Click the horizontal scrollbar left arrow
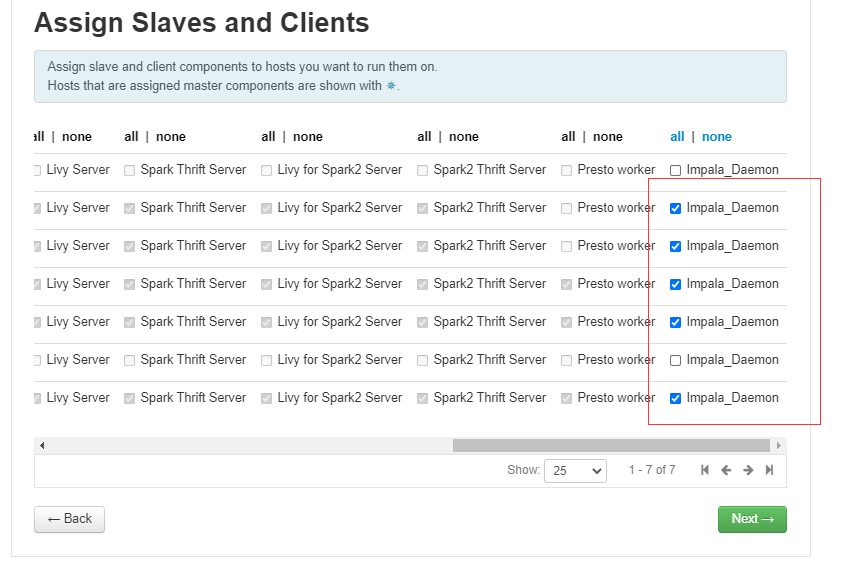Viewport: 856px width, 567px height. tap(42, 445)
